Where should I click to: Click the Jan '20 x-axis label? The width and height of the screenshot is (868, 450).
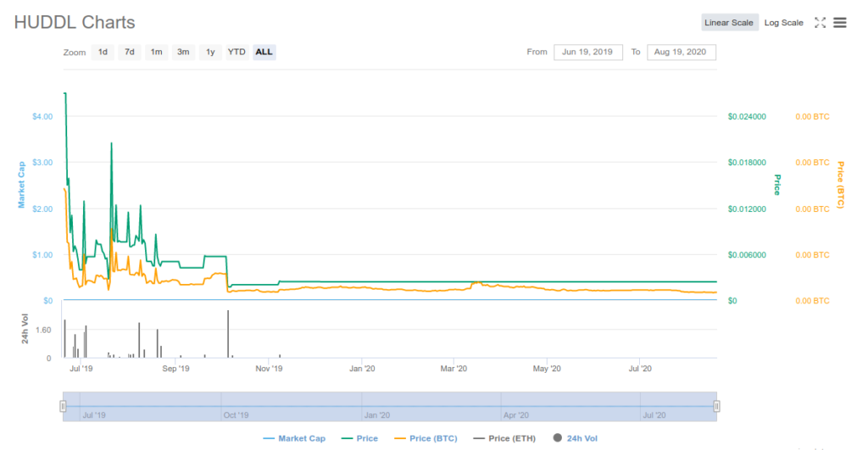pos(362,368)
